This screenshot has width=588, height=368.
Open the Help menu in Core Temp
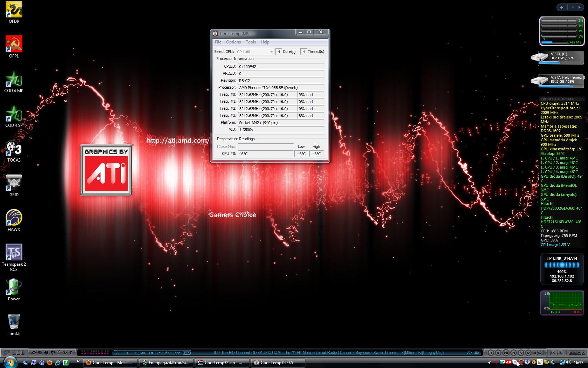[x=265, y=42]
